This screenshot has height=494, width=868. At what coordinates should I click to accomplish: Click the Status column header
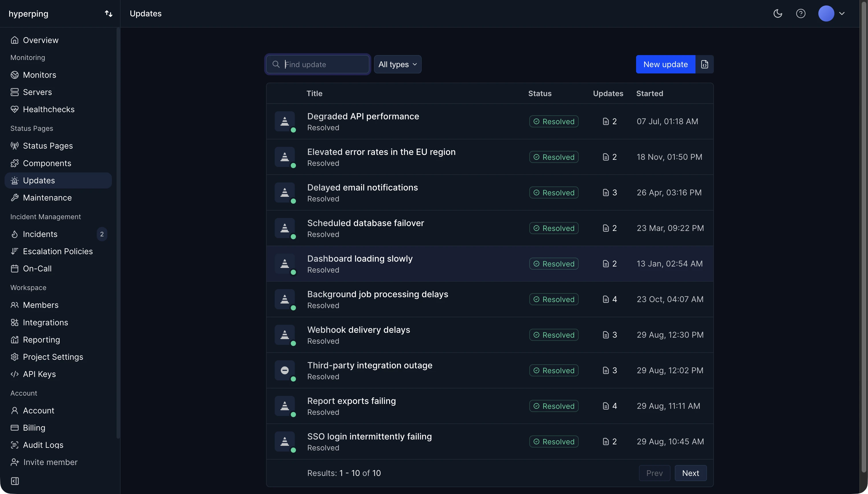[x=540, y=93]
